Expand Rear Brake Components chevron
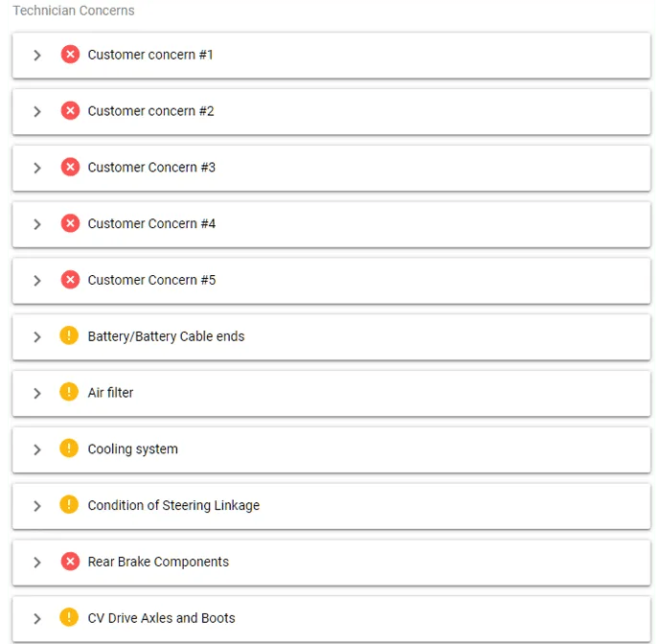This screenshot has height=644, width=663. (x=37, y=563)
